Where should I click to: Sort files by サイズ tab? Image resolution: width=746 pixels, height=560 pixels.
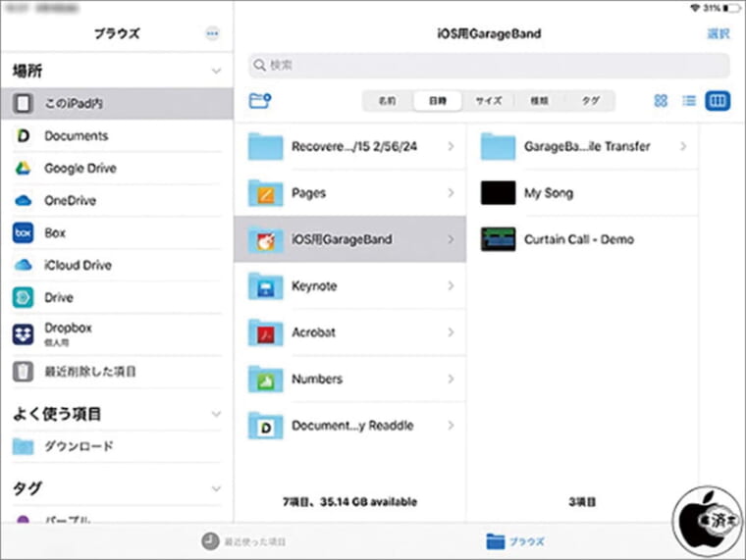[489, 100]
